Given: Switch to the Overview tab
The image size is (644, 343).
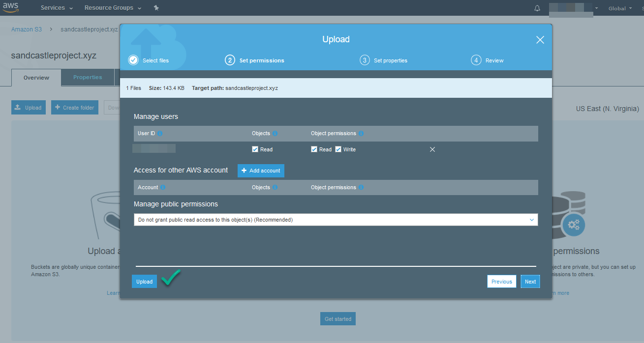Looking at the screenshot, I should pos(36,78).
